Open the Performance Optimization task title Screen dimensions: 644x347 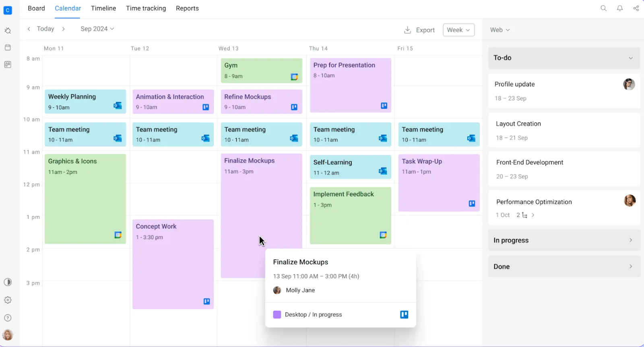[534, 202]
